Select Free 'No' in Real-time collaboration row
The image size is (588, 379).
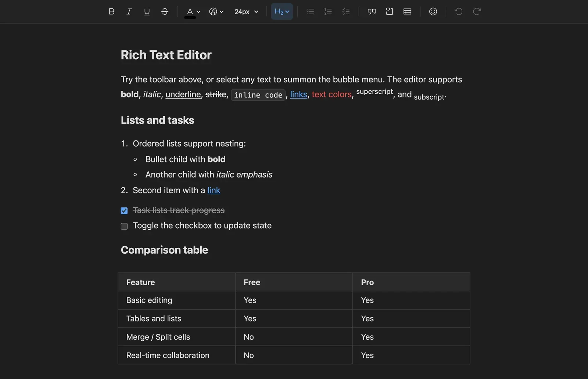(294, 355)
